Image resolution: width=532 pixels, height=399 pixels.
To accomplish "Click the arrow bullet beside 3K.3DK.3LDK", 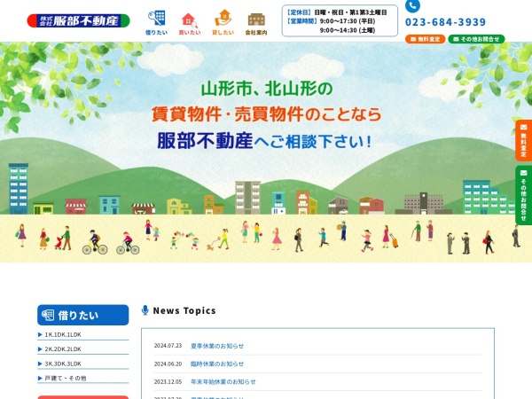I will tap(40, 364).
